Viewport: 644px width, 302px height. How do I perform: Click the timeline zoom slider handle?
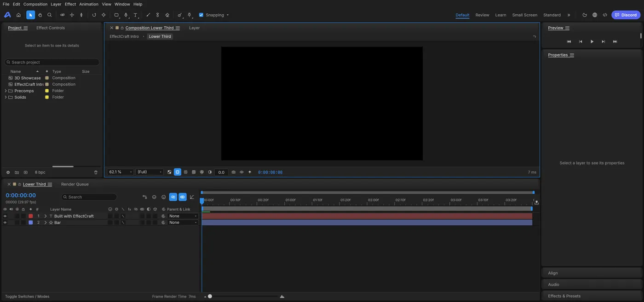click(210, 296)
